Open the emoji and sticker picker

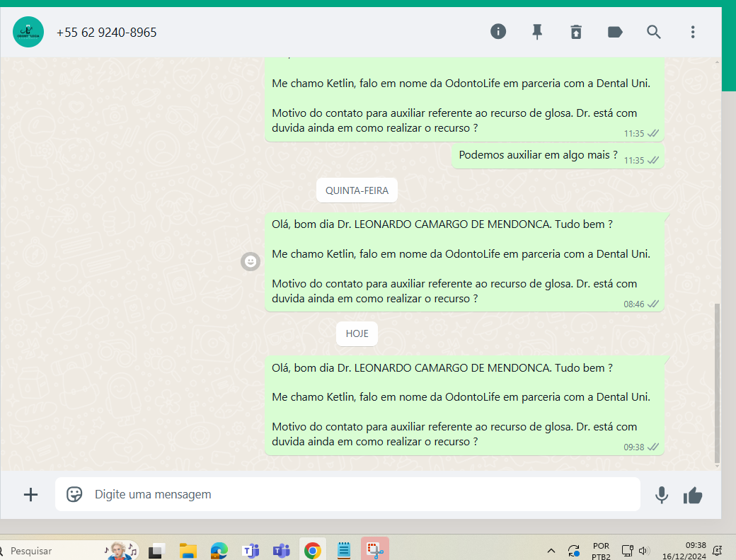coord(74,494)
